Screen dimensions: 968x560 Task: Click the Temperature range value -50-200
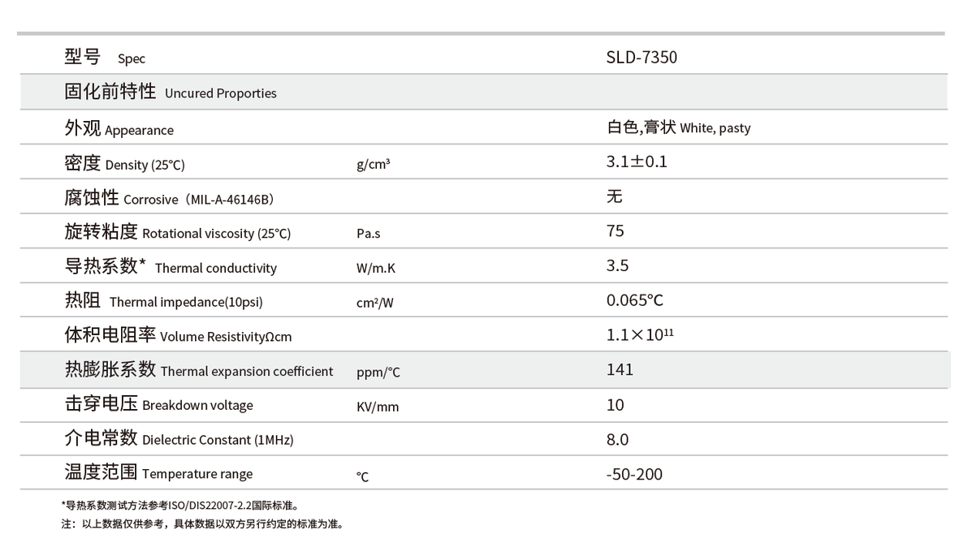[x=633, y=474]
